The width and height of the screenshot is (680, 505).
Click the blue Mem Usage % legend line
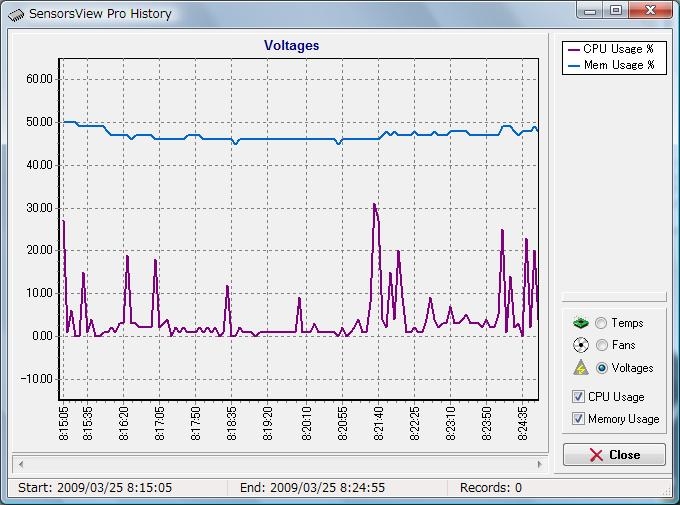point(574,65)
